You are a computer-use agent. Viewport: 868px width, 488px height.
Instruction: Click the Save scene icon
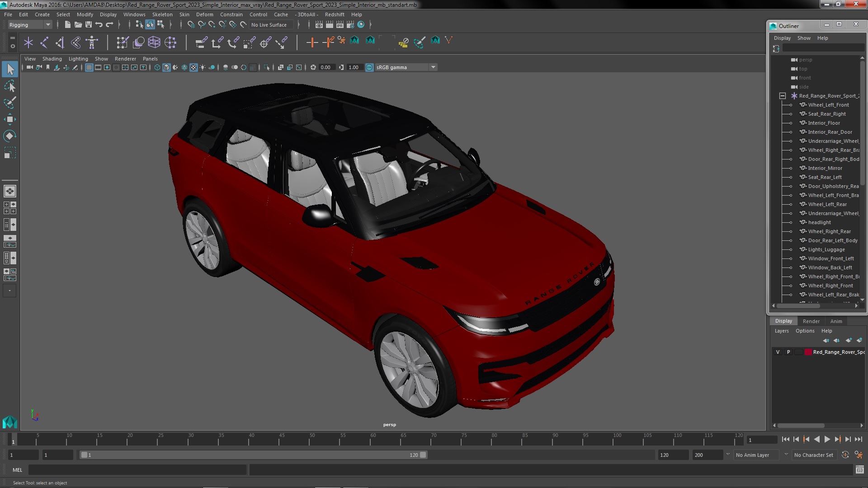[89, 25]
